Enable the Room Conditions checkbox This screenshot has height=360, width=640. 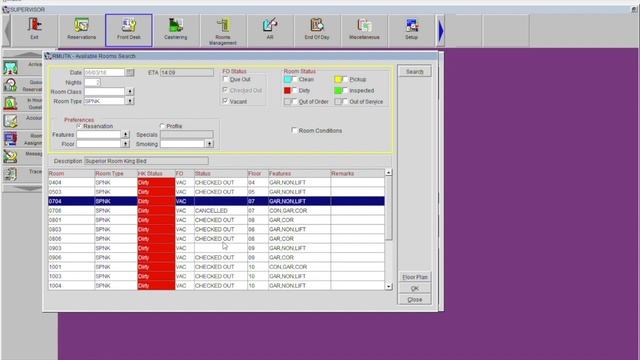tap(294, 130)
